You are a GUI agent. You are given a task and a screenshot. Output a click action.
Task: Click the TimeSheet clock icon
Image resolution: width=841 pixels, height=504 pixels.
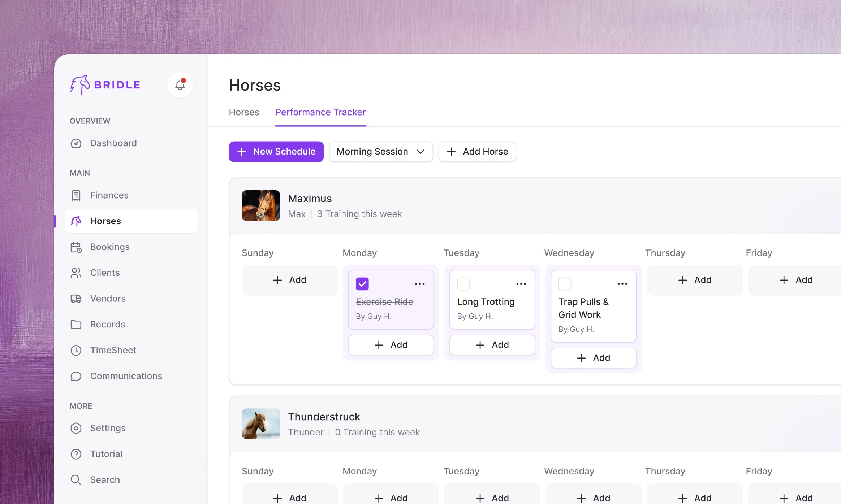click(76, 351)
